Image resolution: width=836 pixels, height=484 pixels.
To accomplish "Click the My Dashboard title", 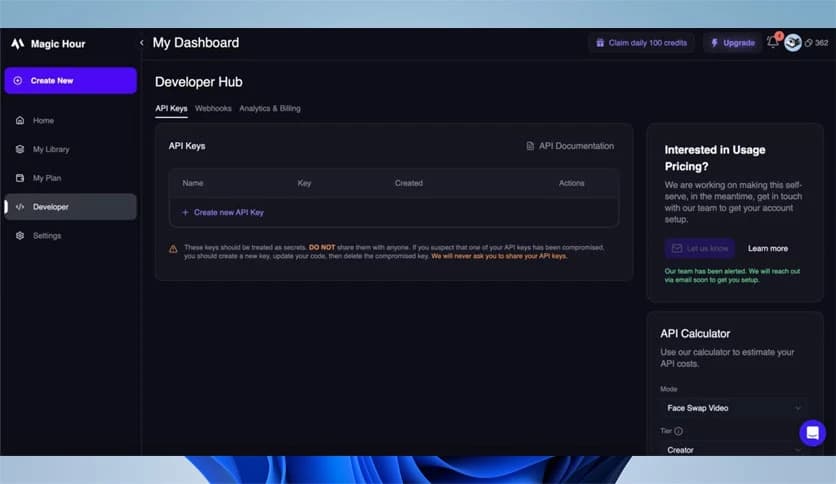I will coord(196,43).
